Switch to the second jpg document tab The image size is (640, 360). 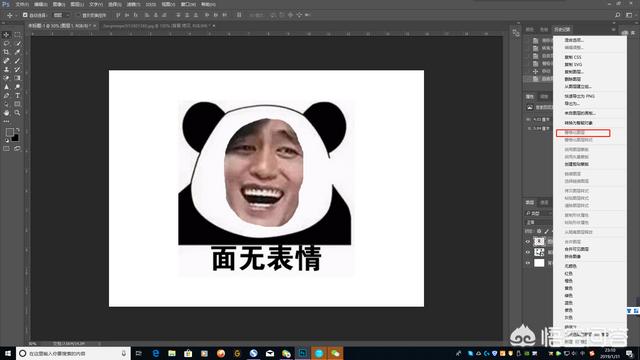pos(158,26)
